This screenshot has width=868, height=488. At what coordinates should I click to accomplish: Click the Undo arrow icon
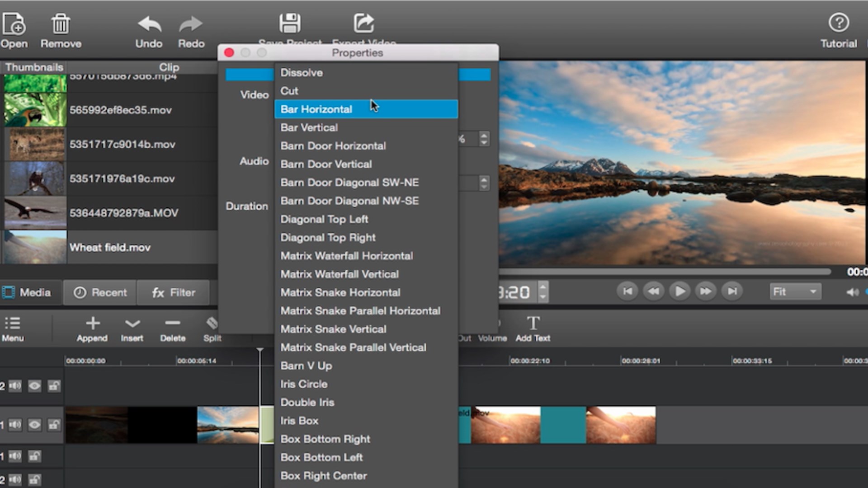[x=149, y=24]
